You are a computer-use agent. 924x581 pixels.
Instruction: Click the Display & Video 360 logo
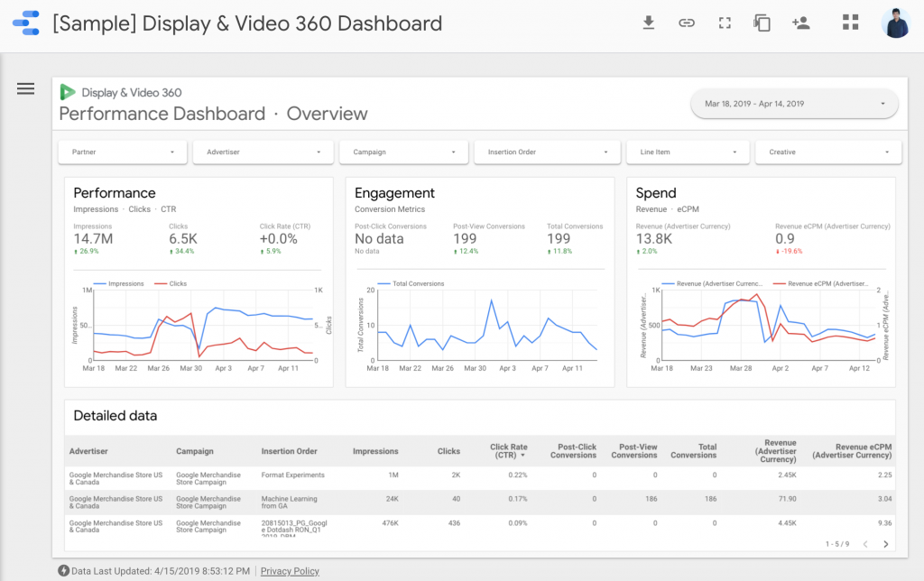click(x=67, y=92)
